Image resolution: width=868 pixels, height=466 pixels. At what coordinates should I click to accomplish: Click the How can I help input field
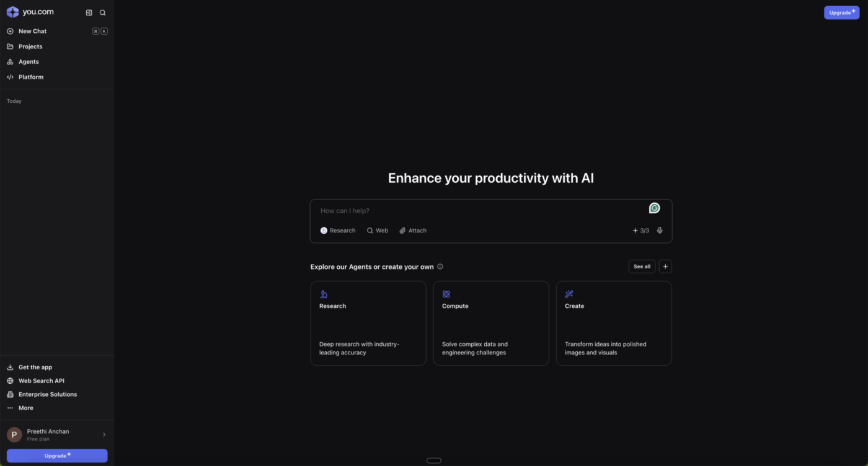[x=477, y=211]
